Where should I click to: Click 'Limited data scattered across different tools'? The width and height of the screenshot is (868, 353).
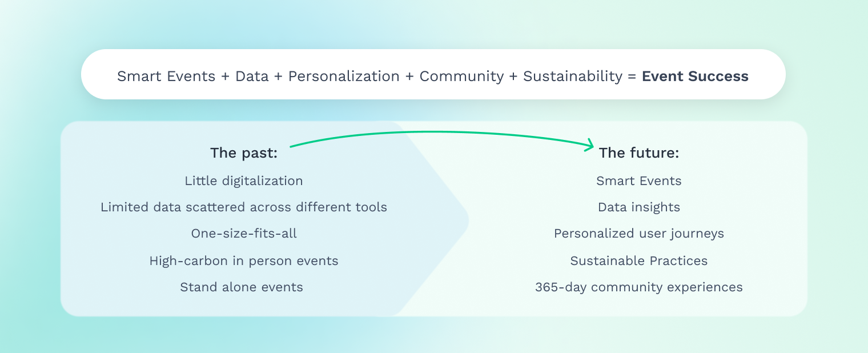click(x=244, y=207)
